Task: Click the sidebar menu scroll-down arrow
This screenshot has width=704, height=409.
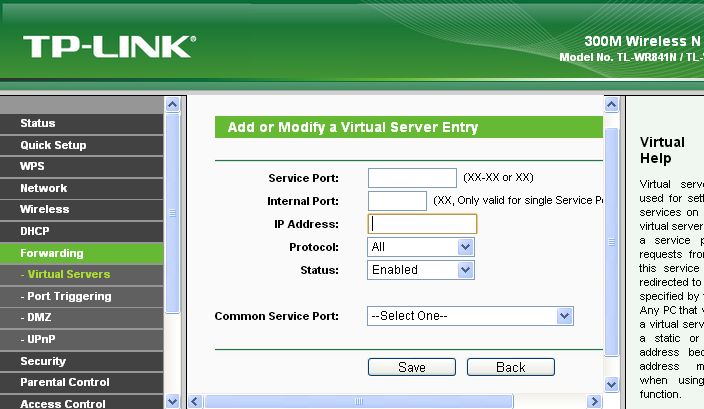Action: pyautogui.click(x=172, y=401)
